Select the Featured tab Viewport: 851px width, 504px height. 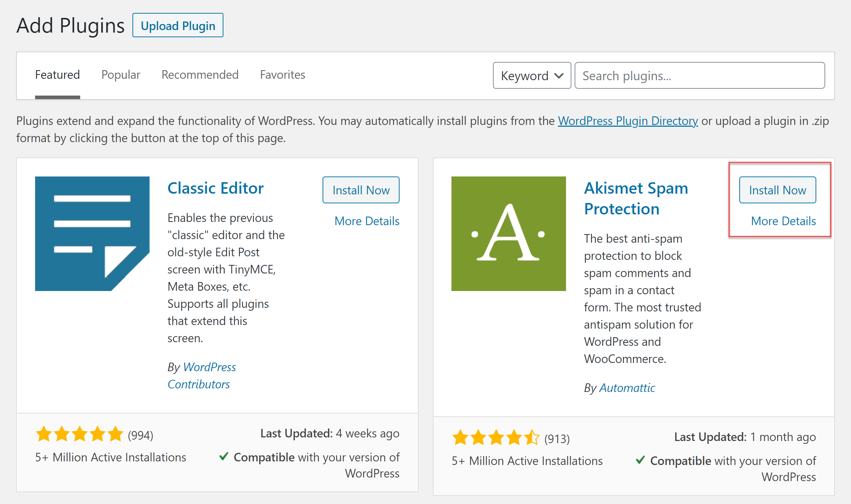[57, 75]
